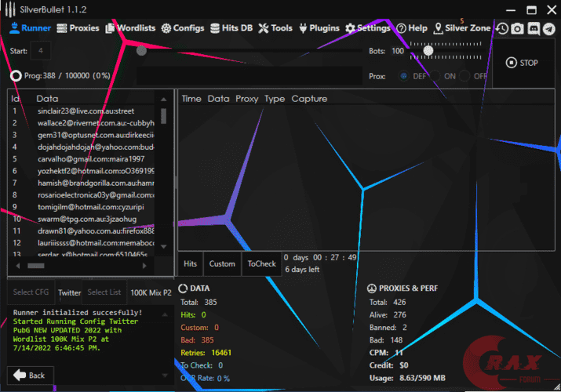Select the wordlist row with Id 1

[82, 111]
